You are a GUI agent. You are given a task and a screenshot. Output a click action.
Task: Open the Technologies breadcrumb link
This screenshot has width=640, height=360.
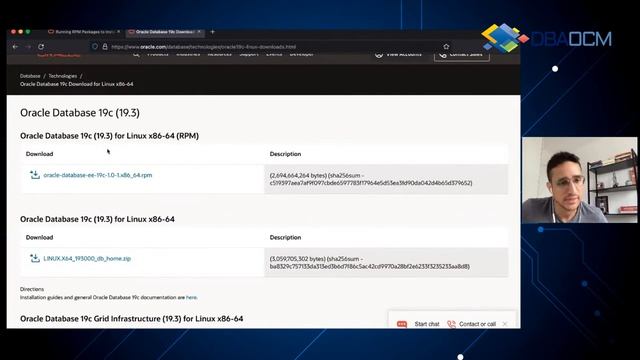coord(62,76)
